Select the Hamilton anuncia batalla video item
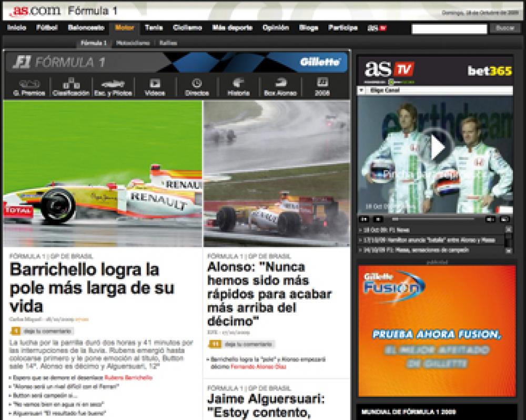The width and height of the screenshot is (526, 420). (x=428, y=240)
